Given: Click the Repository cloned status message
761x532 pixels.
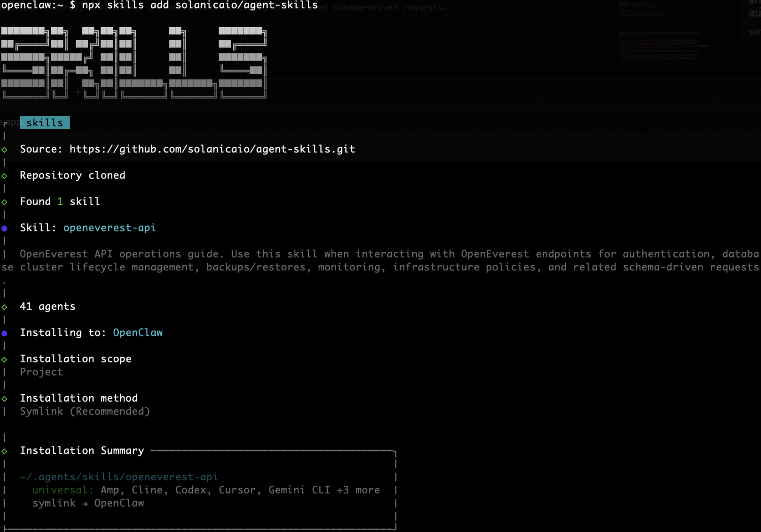Looking at the screenshot, I should [x=72, y=175].
